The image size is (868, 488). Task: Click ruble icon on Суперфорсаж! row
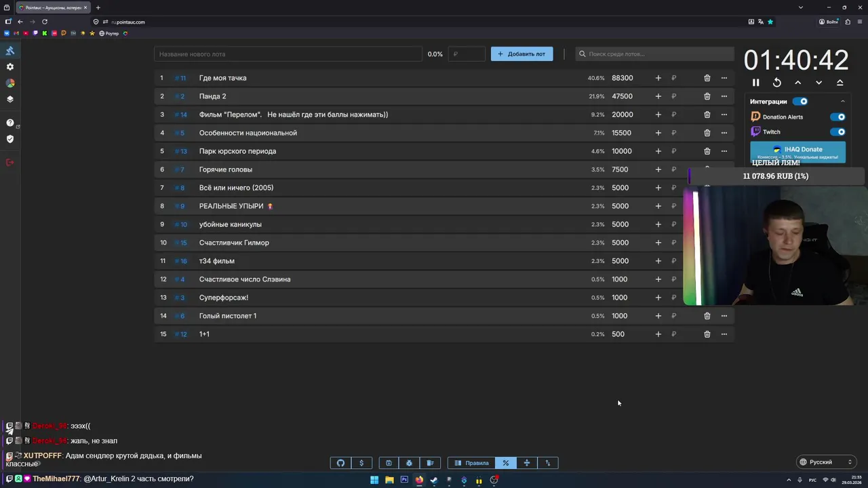coord(673,298)
